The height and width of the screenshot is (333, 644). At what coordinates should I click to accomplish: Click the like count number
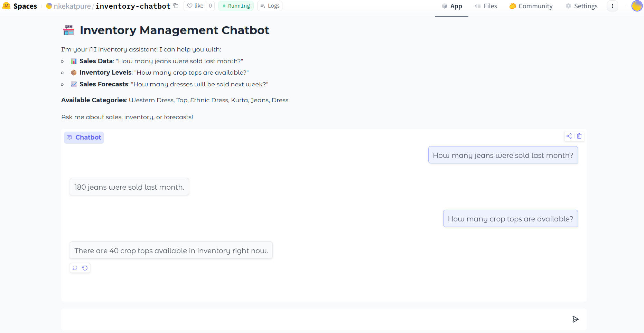coord(210,6)
